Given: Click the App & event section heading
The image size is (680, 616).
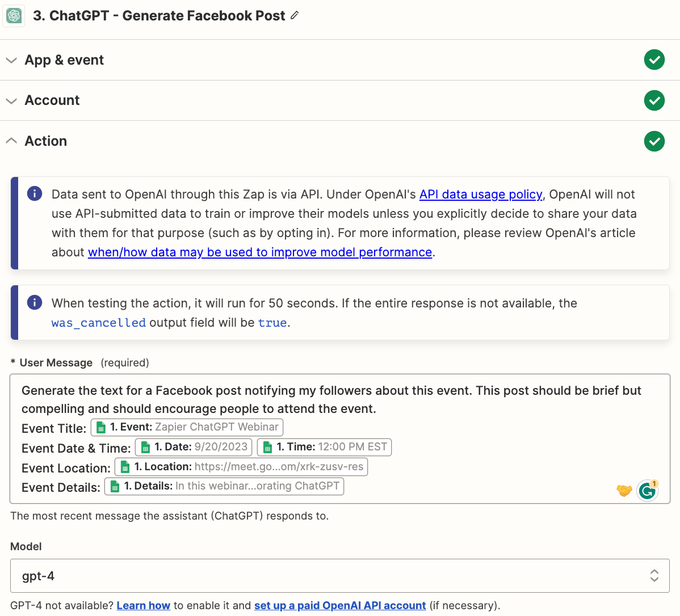Looking at the screenshot, I should [x=64, y=60].
